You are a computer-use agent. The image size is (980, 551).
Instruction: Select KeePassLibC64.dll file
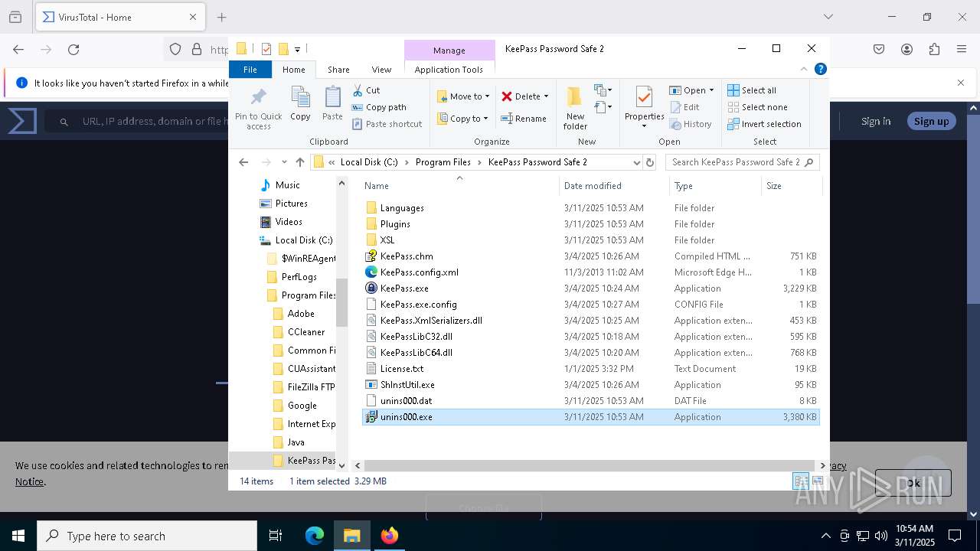(416, 353)
